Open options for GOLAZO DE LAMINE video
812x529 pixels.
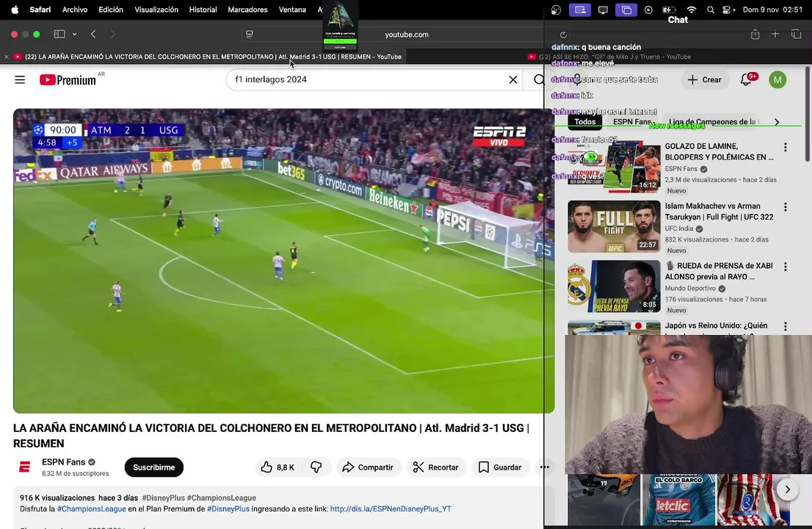click(785, 147)
